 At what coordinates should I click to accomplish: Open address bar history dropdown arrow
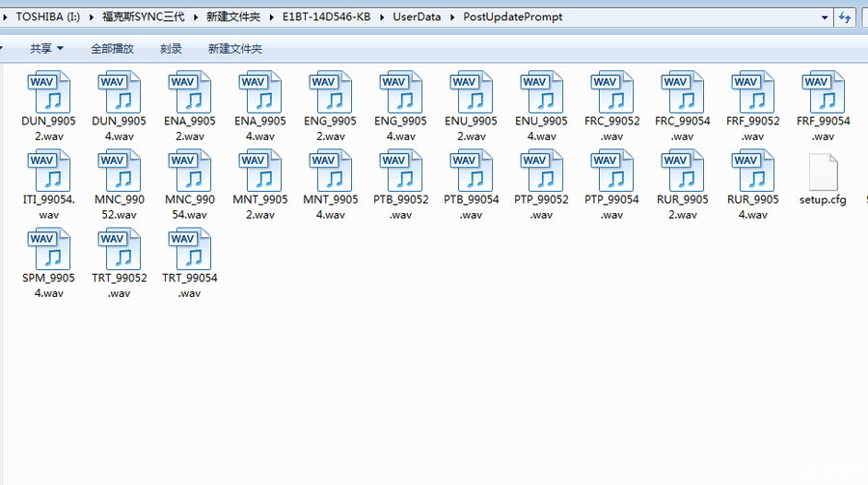tap(825, 17)
